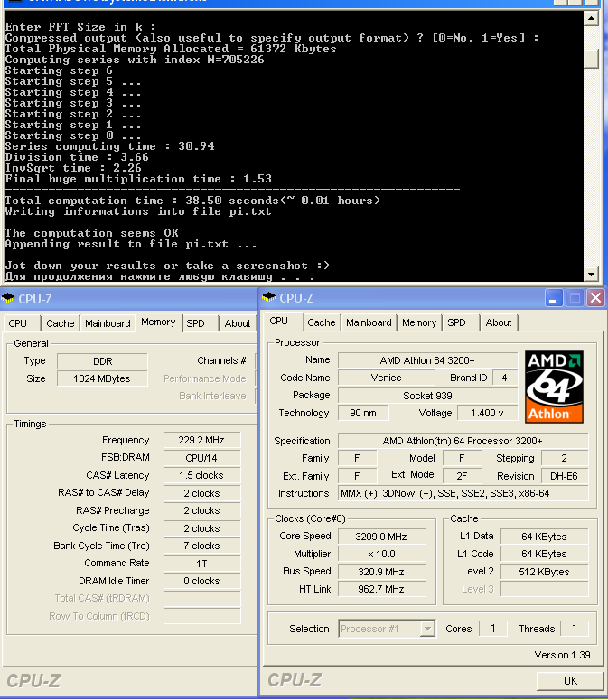Click Core Speed value 3209.0 MHz

[381, 537]
